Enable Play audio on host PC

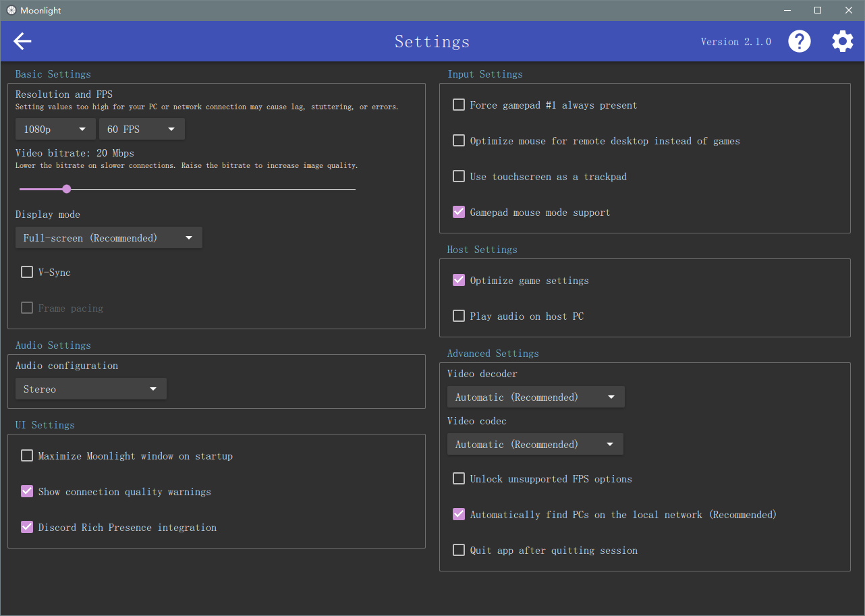click(x=459, y=316)
